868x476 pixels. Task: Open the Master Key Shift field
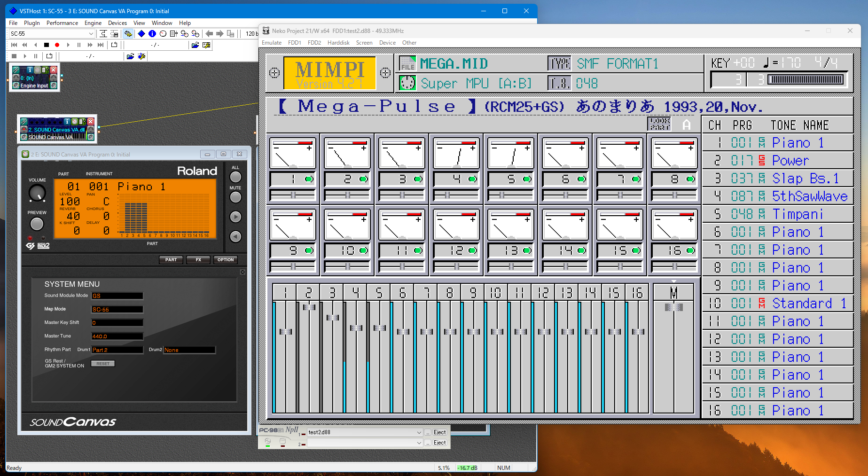click(117, 322)
